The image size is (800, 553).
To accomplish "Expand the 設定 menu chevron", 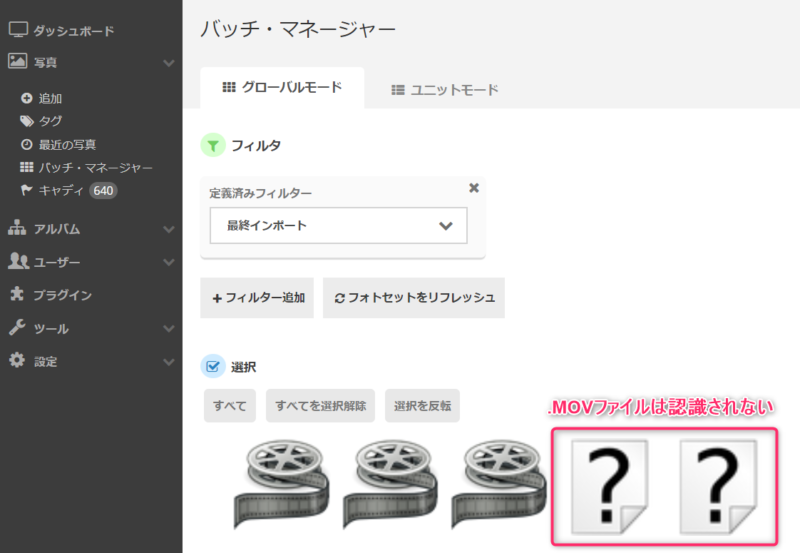I will (x=168, y=362).
